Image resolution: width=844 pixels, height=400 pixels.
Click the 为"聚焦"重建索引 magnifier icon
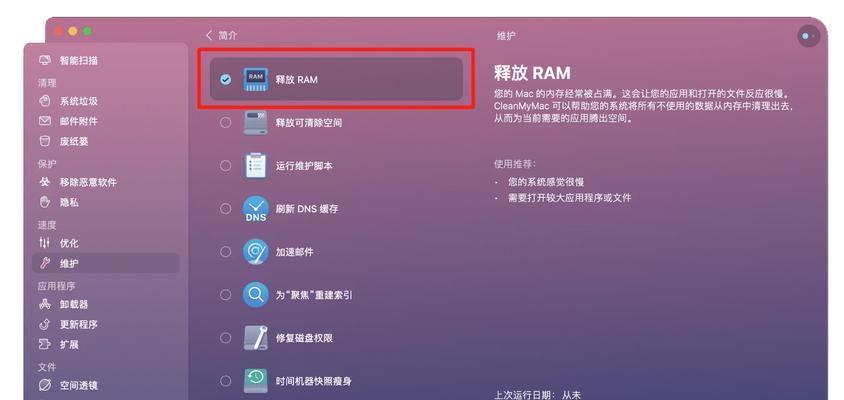[256, 294]
